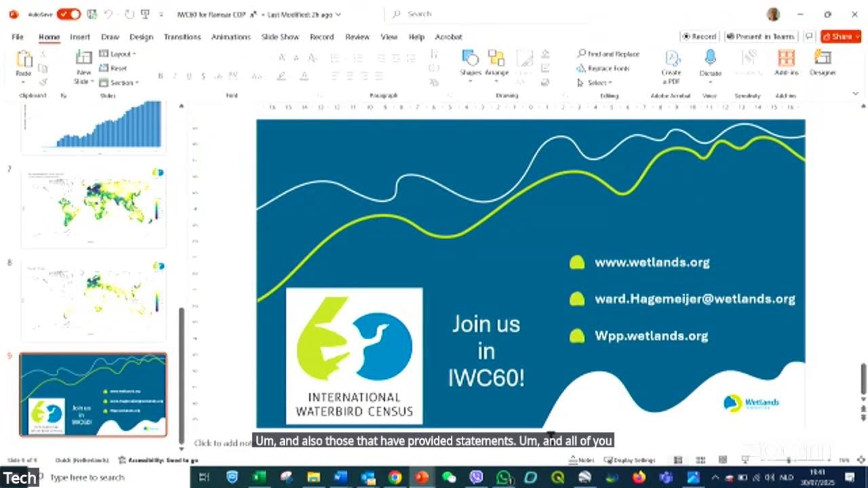Click the Format Painter icon
Screen dimensions: 868x488
click(x=43, y=82)
